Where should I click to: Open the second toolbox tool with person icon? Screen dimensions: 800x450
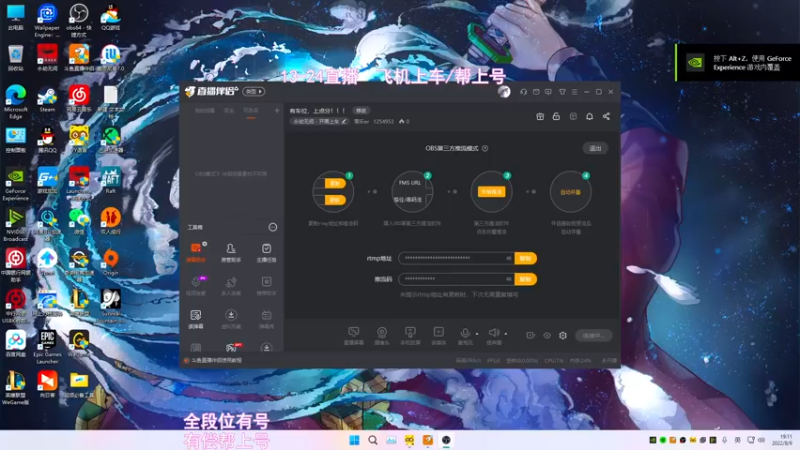click(231, 252)
